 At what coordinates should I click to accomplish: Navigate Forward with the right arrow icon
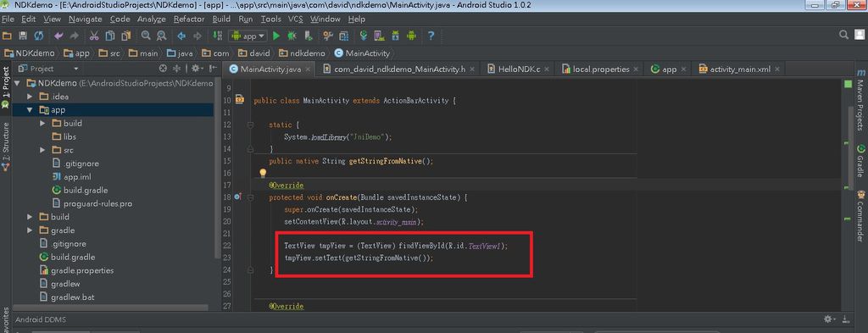197,36
